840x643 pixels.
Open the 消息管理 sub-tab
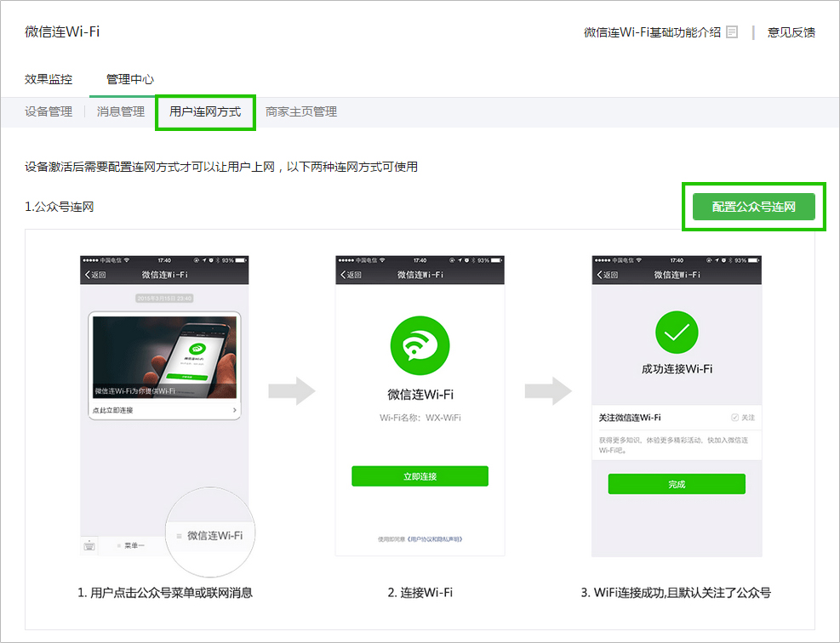tap(121, 111)
